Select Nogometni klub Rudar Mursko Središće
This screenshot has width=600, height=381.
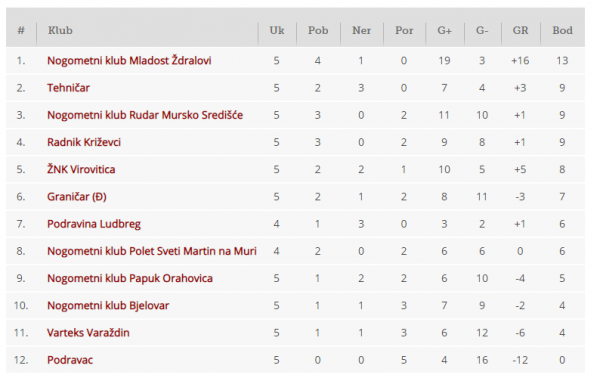(x=145, y=115)
